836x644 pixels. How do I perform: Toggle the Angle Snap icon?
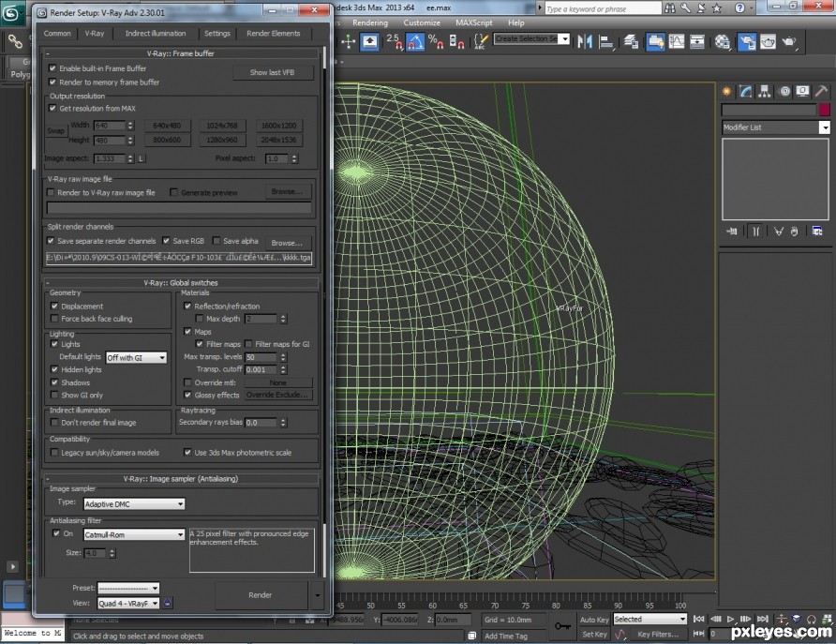pos(415,41)
